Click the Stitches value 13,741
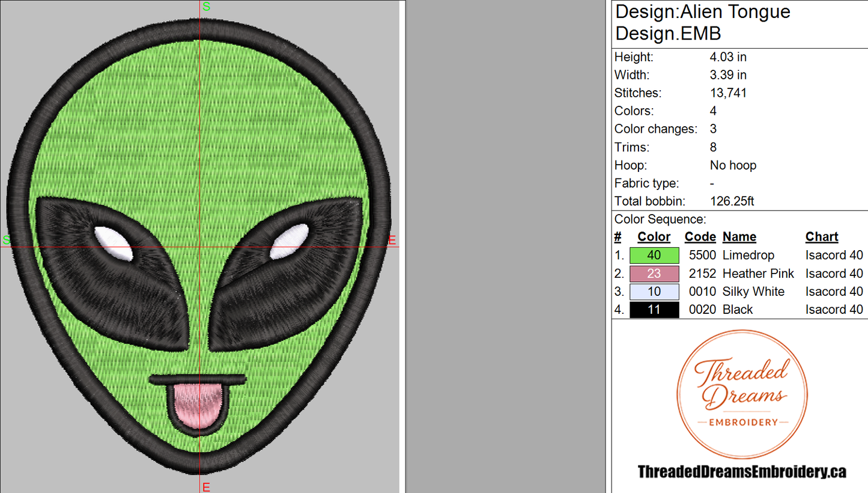868x493 pixels. coord(728,93)
